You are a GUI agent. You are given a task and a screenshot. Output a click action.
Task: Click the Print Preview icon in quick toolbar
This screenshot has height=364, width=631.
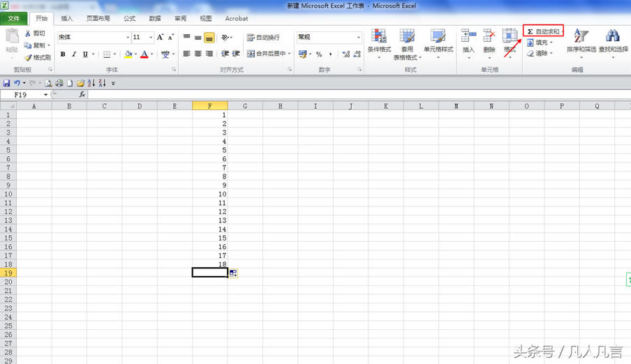[x=48, y=83]
